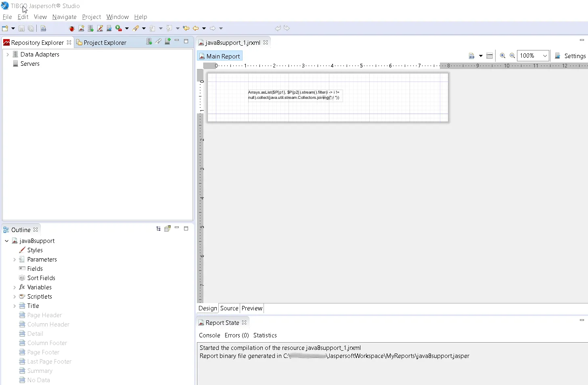Open the 100% zoom level combo box
The height and width of the screenshot is (385, 588).
[x=533, y=56]
